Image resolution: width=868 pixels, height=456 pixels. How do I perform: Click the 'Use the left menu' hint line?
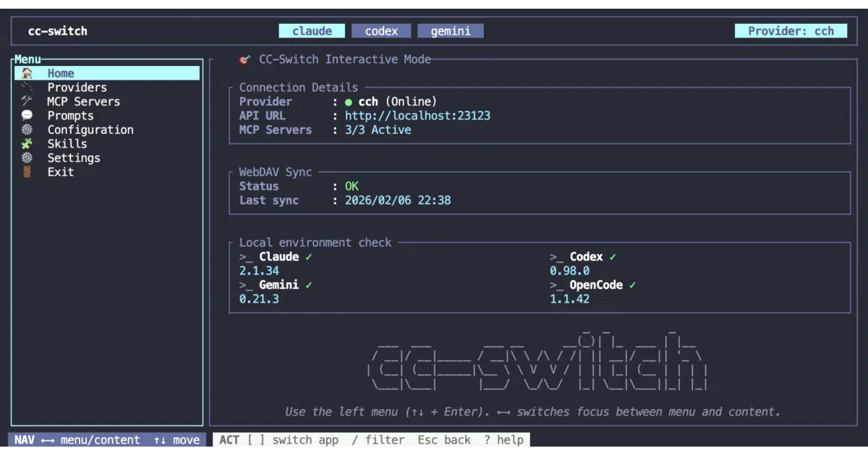coord(533,412)
